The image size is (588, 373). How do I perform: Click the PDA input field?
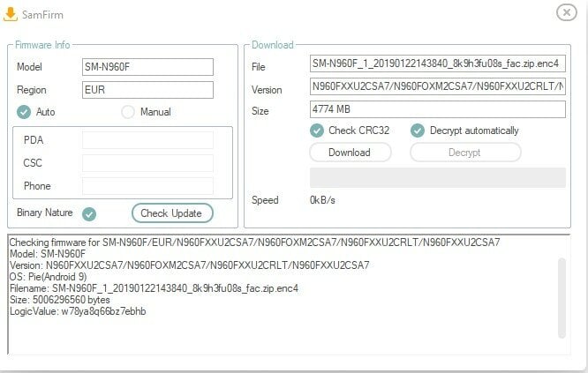pyautogui.click(x=147, y=140)
